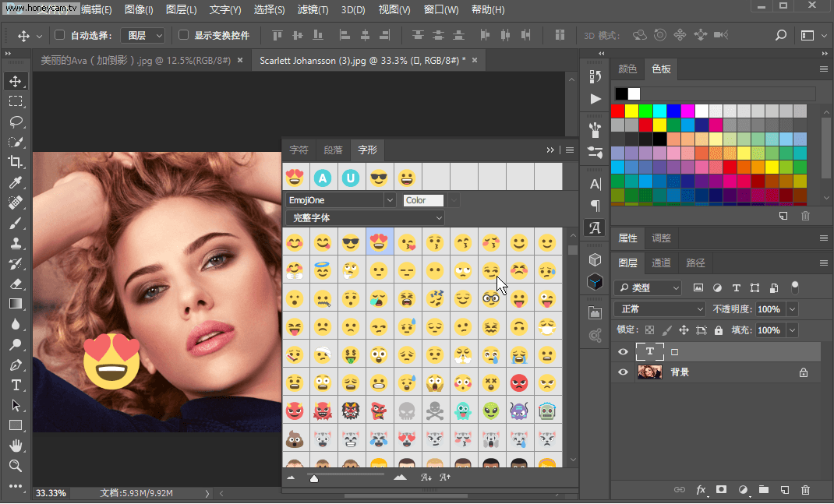Select the Move tool
This screenshot has width=834, height=504.
pos(16,80)
